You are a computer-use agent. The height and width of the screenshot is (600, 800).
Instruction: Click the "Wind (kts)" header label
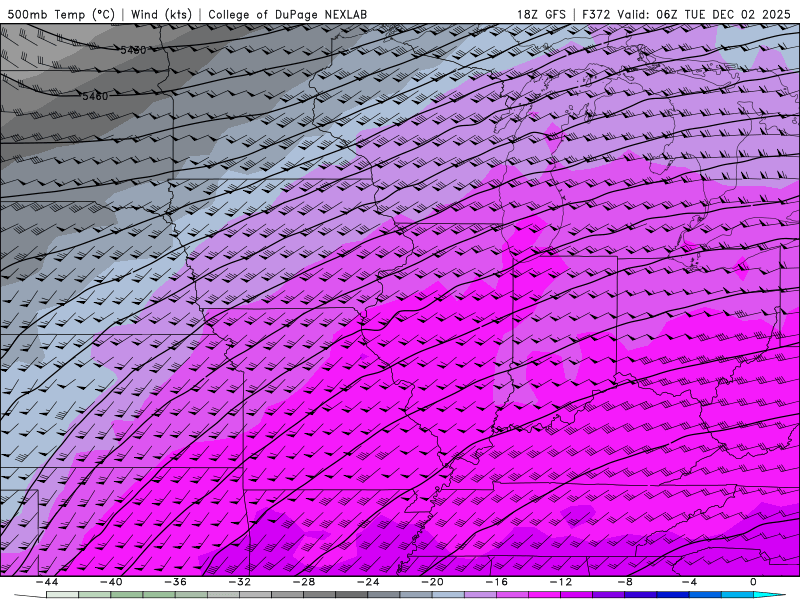click(161, 14)
